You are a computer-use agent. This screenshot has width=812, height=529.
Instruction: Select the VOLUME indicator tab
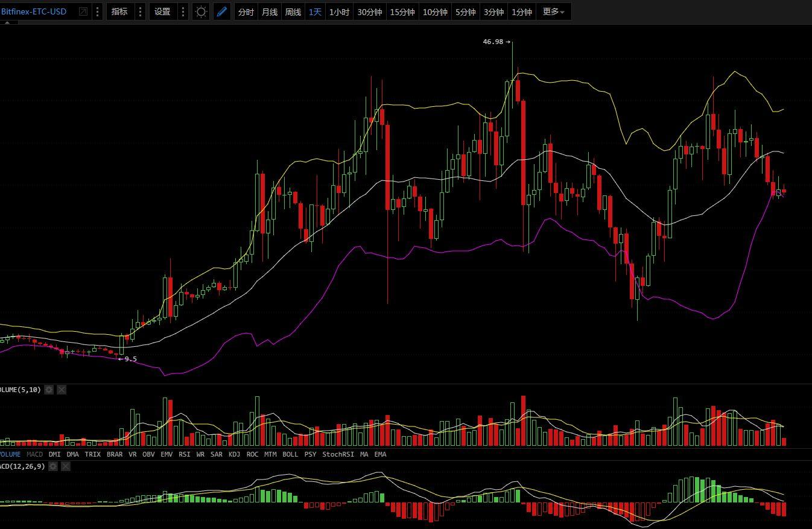pyautogui.click(x=10, y=454)
